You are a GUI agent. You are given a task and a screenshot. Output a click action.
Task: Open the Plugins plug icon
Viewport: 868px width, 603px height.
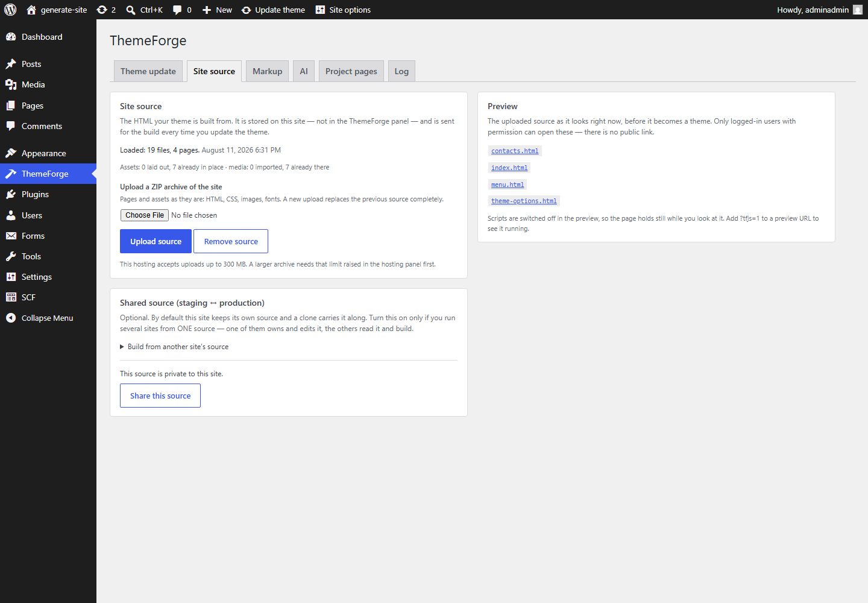[11, 194]
